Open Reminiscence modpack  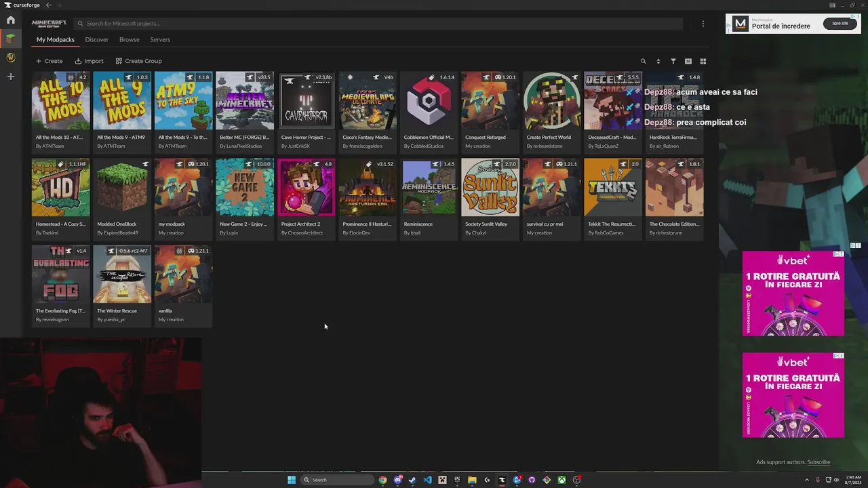click(429, 199)
